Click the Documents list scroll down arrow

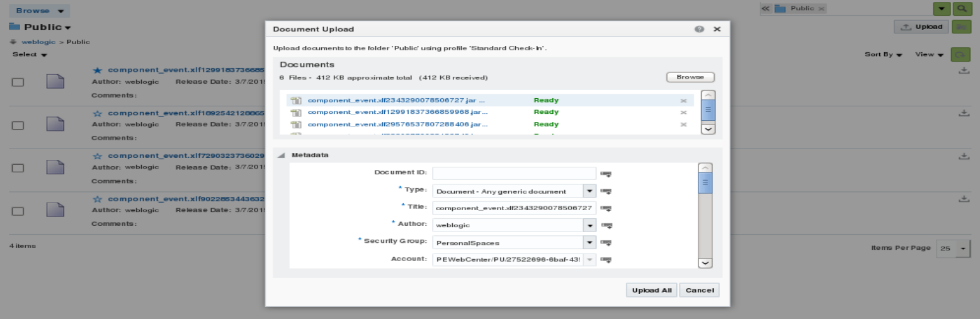coord(708,128)
